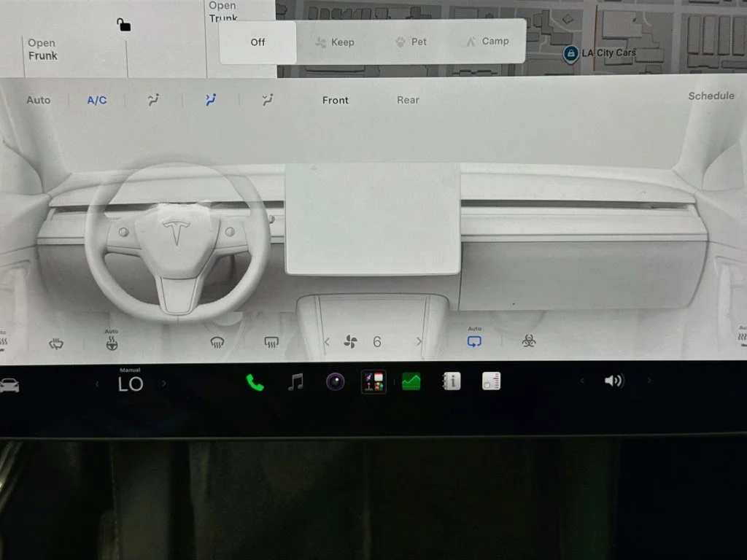The width and height of the screenshot is (747, 560).
Task: Open the energy graph app
Action: tap(411, 381)
